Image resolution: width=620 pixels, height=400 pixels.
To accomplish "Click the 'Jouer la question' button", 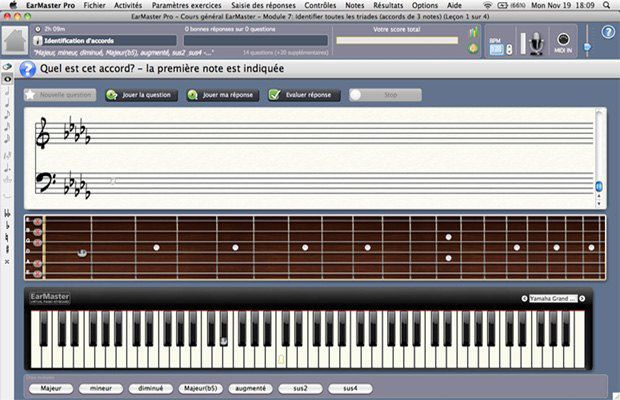I will 145,95.
